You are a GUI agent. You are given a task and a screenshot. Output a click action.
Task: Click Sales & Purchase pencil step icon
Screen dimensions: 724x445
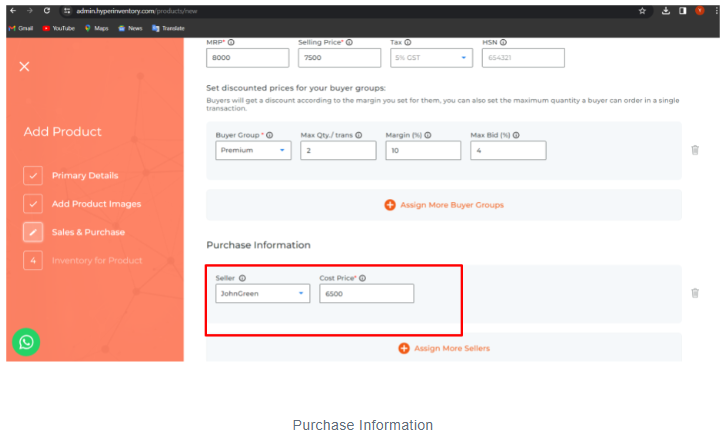pyautogui.click(x=33, y=232)
